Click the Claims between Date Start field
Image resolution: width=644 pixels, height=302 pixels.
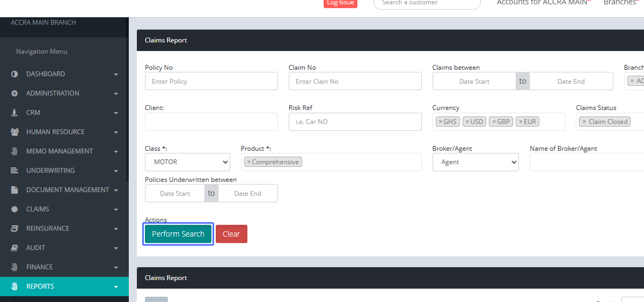click(474, 82)
